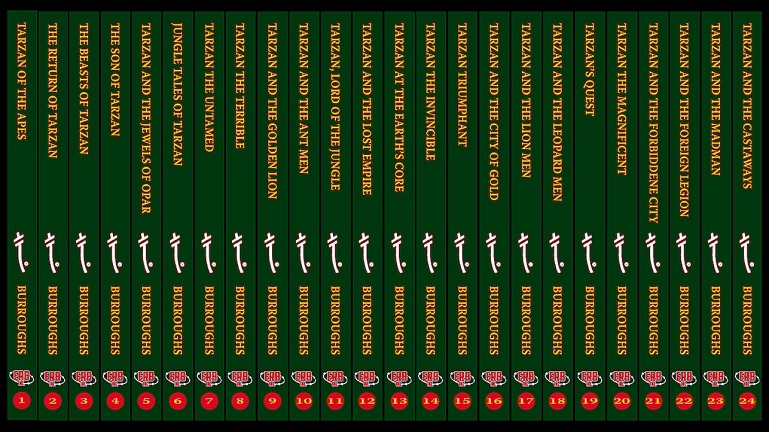The height and width of the screenshot is (432, 769).
Task: Click the red volume 24 number badge
Action: 746,401
